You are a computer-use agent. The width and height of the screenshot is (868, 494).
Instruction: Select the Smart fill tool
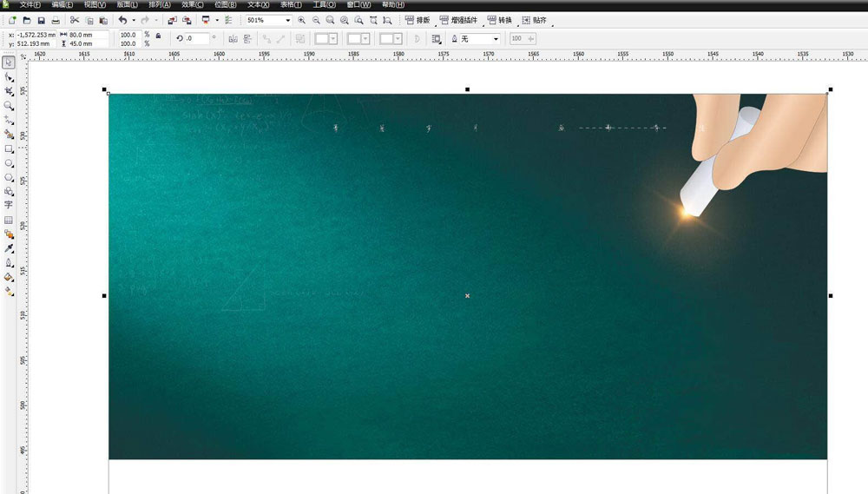tap(9, 134)
